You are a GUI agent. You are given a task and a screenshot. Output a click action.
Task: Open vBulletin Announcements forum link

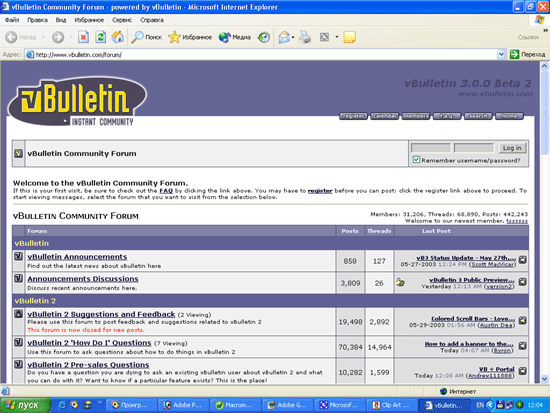pos(77,257)
